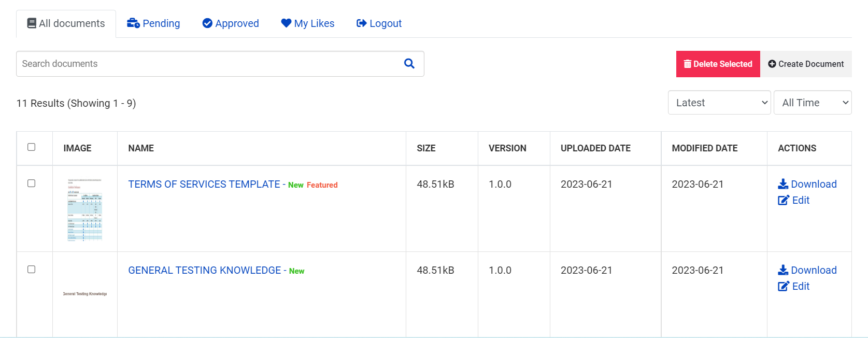Click the download icon for General Testing Knowledge
868x338 pixels.
(x=783, y=270)
